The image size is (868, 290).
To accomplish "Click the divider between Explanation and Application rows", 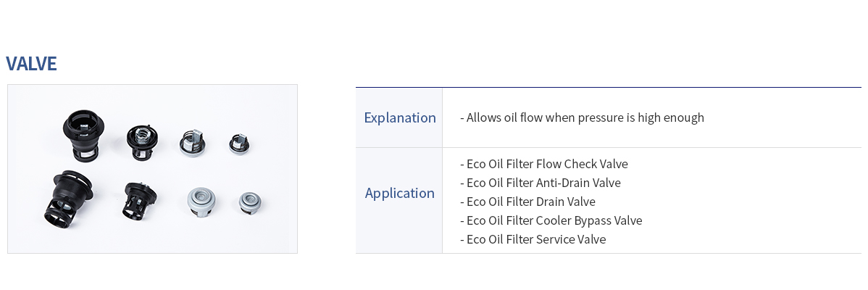I will point(609,147).
